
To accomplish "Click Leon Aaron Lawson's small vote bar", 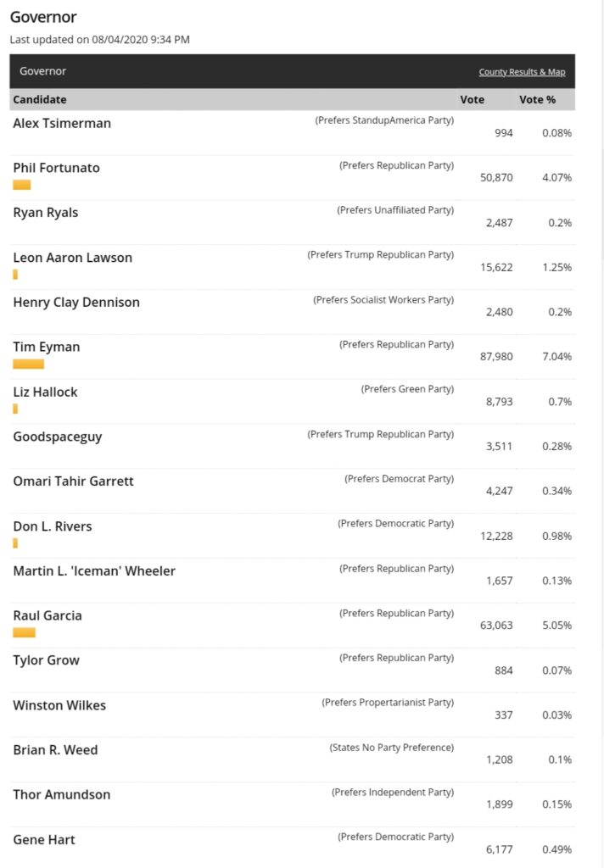I will click(15, 275).
